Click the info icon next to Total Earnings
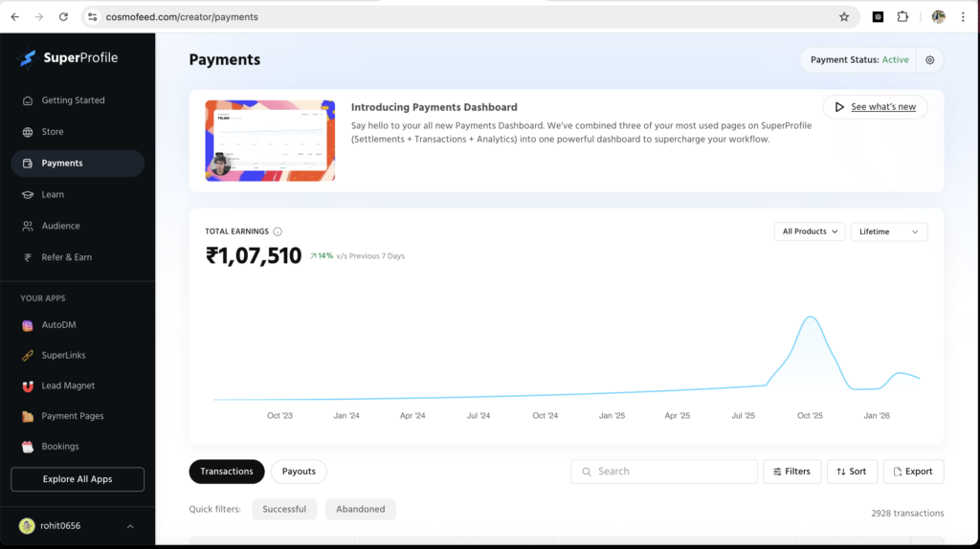 click(278, 231)
